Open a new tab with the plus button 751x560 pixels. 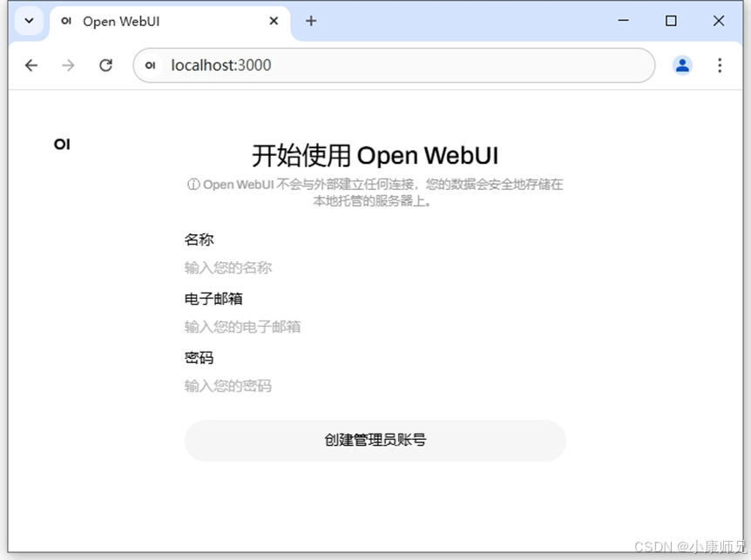pos(310,21)
